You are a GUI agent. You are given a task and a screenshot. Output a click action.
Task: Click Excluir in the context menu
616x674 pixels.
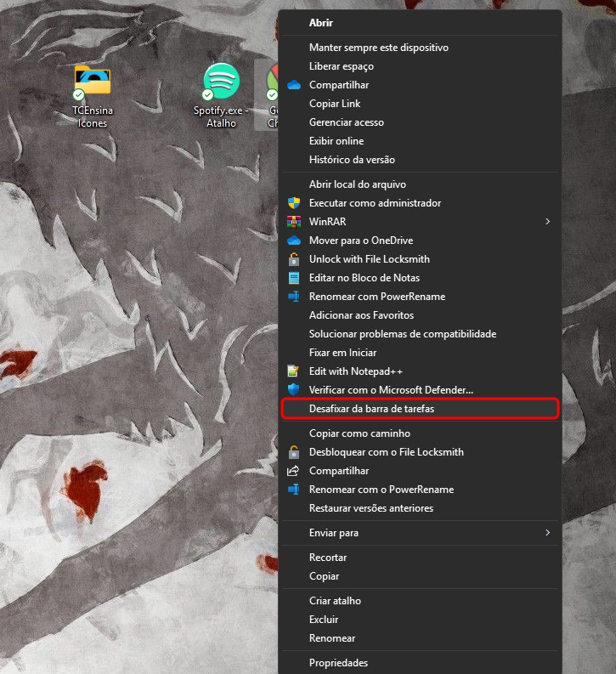324,620
